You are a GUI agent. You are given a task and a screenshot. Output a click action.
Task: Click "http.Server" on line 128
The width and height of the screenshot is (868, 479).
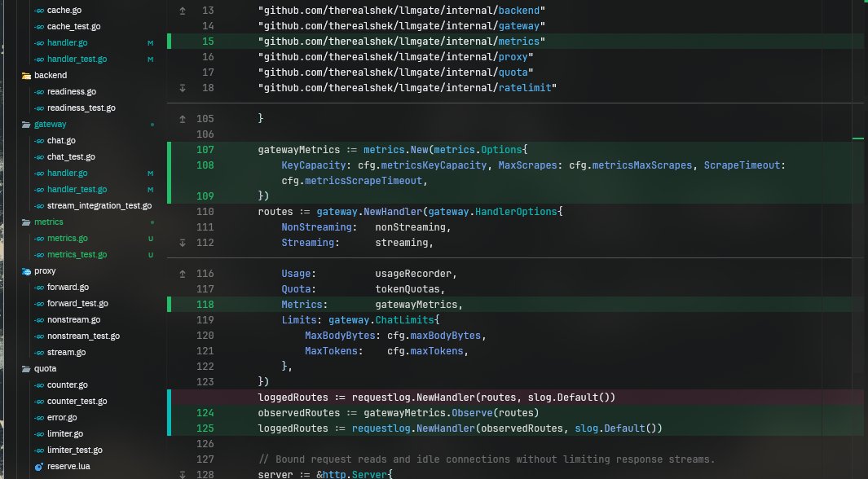click(x=355, y=475)
